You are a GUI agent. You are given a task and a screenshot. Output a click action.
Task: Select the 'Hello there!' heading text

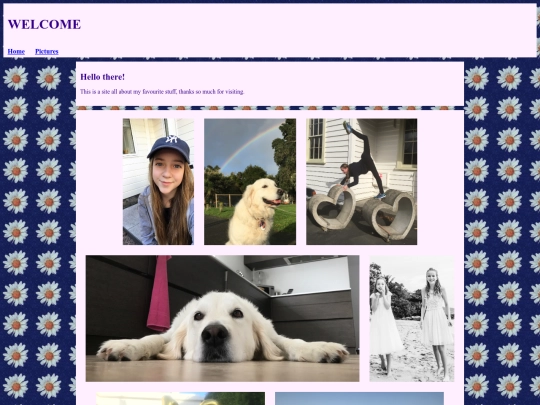(x=103, y=77)
